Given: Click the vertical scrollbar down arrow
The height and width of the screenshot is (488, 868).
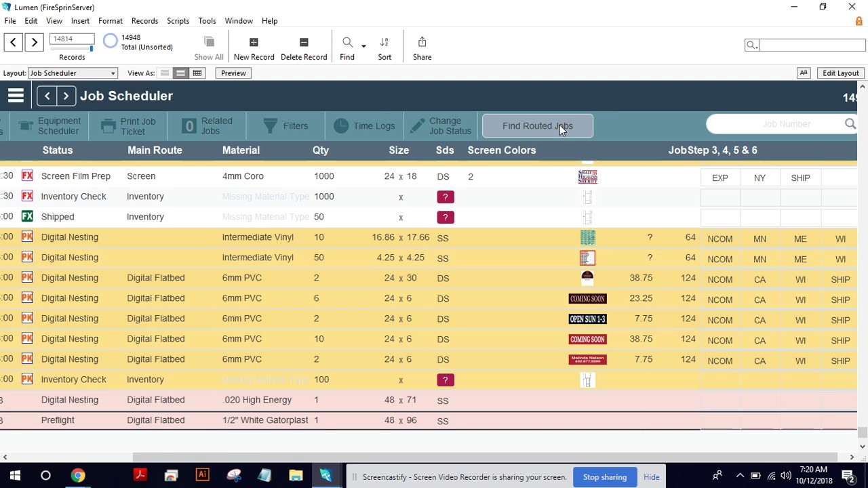Looking at the screenshot, I should click(863, 447).
